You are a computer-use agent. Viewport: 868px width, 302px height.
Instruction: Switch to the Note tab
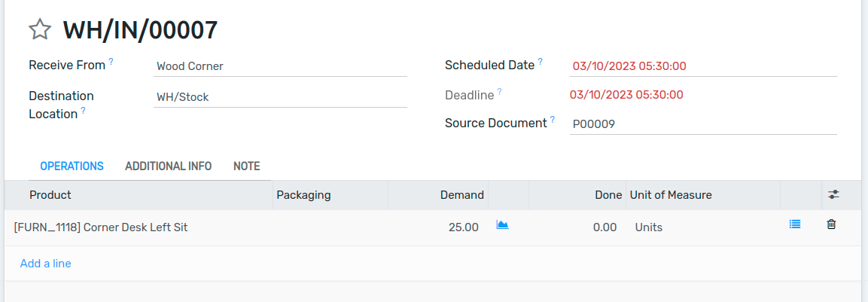pos(246,166)
